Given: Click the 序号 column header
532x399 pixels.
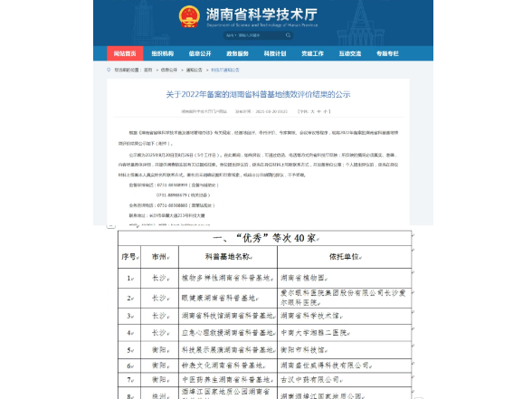Looking at the screenshot, I should 129,257.
